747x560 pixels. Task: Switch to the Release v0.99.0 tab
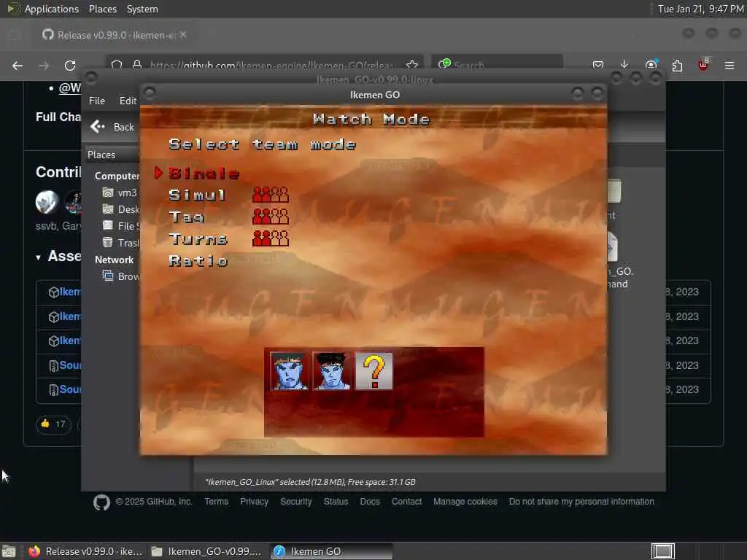pyautogui.click(x=115, y=35)
